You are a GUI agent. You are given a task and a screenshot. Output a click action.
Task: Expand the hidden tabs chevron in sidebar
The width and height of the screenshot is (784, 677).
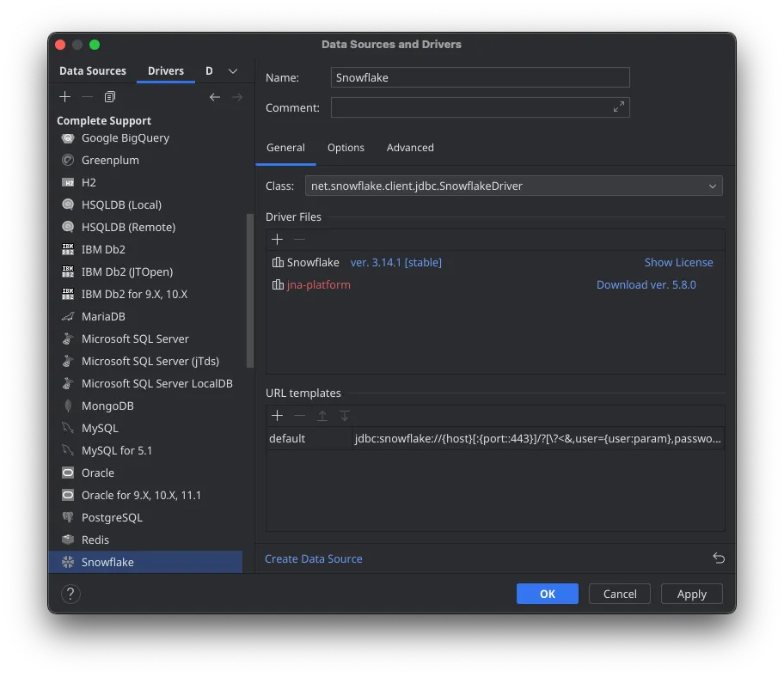[x=233, y=71]
